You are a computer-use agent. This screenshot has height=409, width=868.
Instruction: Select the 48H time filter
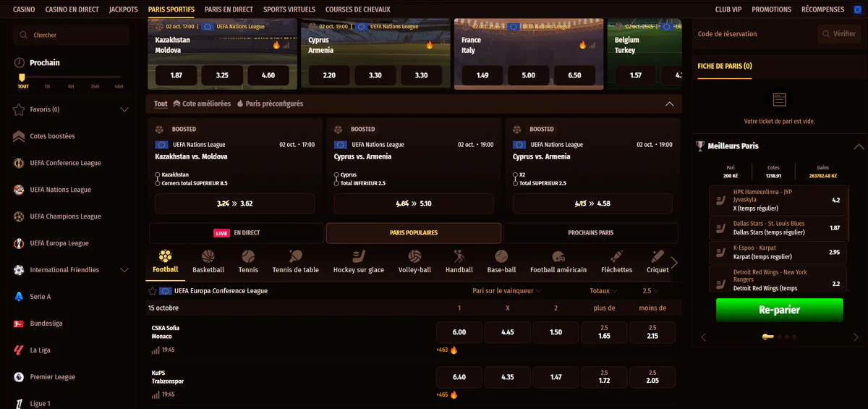pyautogui.click(x=119, y=86)
